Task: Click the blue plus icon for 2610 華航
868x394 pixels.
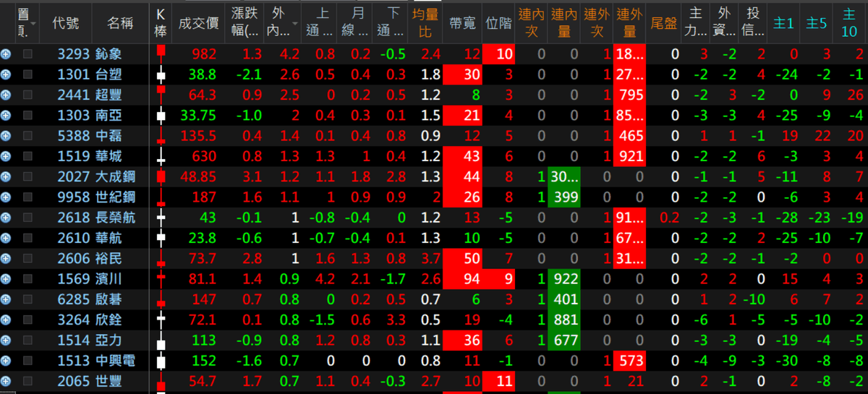Action: (6, 237)
